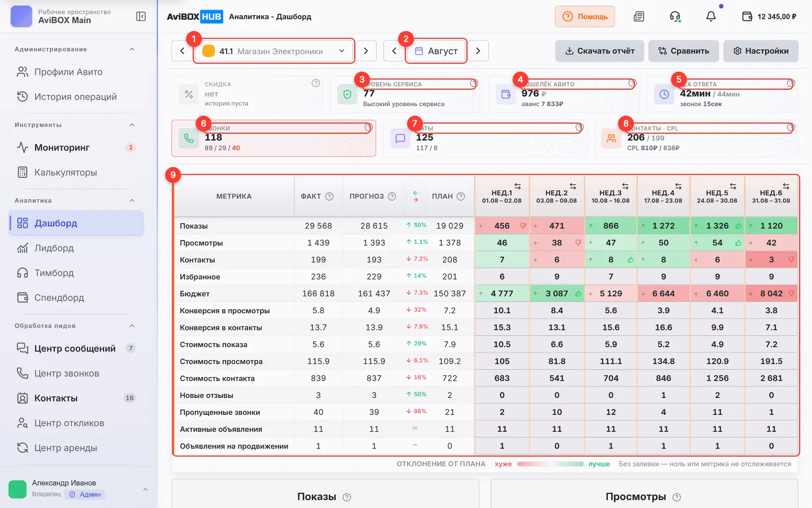This screenshot has height=508, width=812.
Task: Click the Скачать отчёт button
Action: [x=600, y=51]
